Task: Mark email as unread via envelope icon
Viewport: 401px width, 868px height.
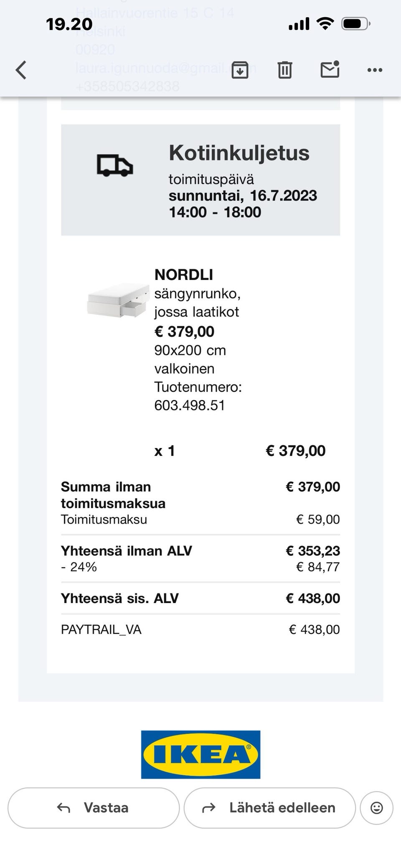Action: click(x=330, y=70)
